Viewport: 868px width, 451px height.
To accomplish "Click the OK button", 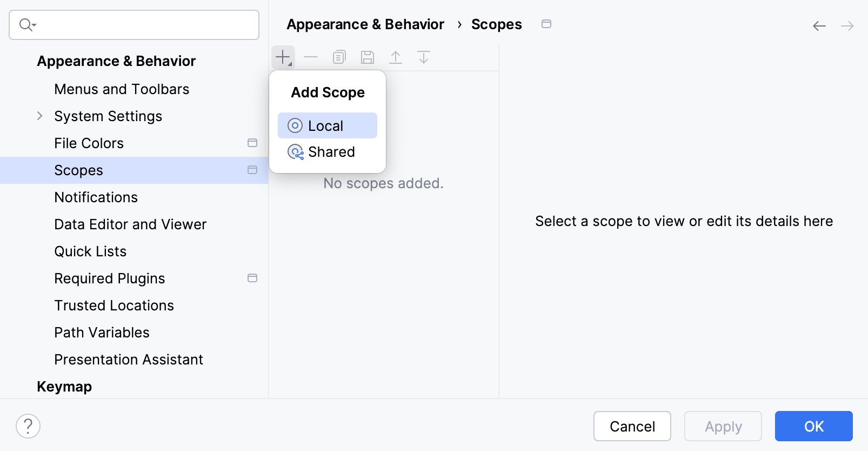I will click(813, 426).
